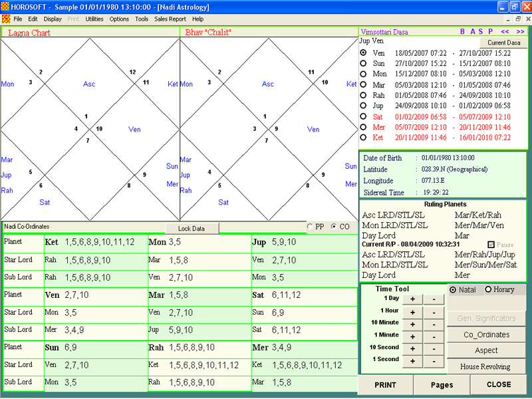Click the Latitude value 028.39.N (Geographical)

(x=454, y=170)
